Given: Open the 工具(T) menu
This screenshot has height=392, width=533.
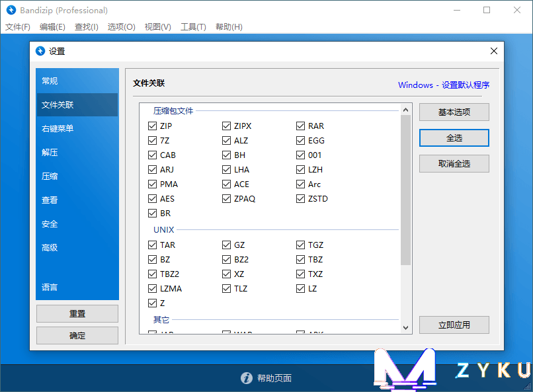Looking at the screenshot, I should pyautogui.click(x=193, y=27).
